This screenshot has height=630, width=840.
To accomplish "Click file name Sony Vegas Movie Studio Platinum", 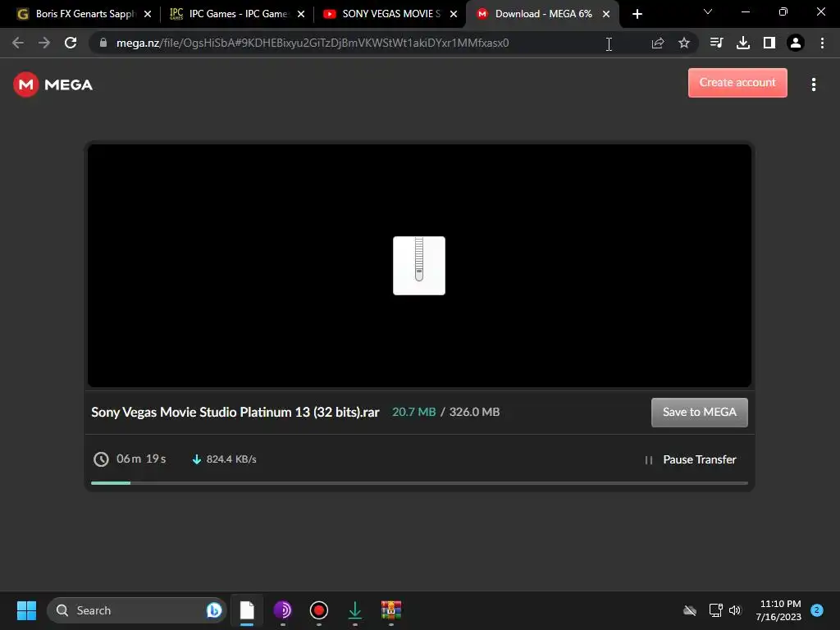I will coord(235,412).
